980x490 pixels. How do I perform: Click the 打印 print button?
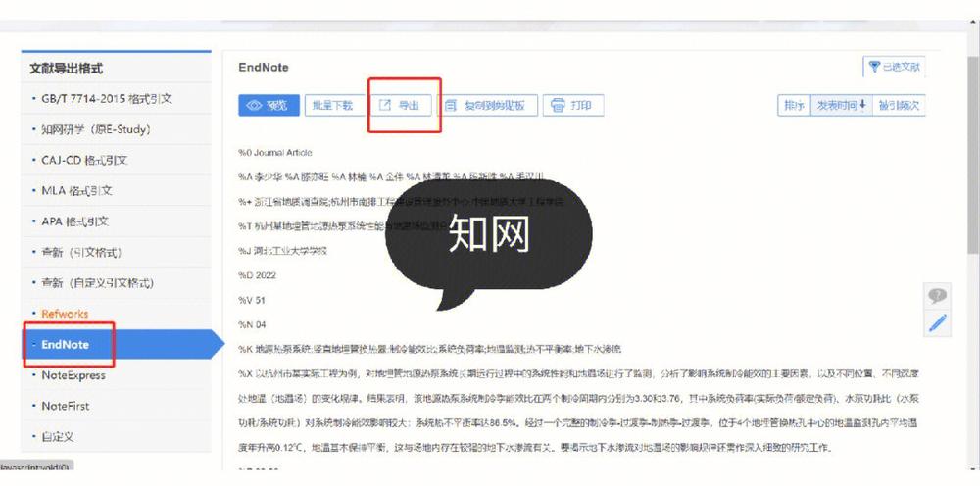click(573, 106)
